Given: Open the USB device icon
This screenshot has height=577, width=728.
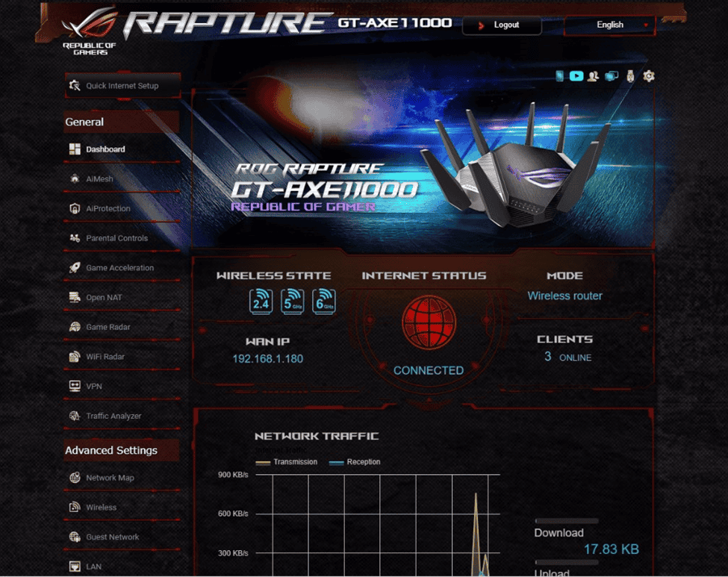Looking at the screenshot, I should [630, 76].
